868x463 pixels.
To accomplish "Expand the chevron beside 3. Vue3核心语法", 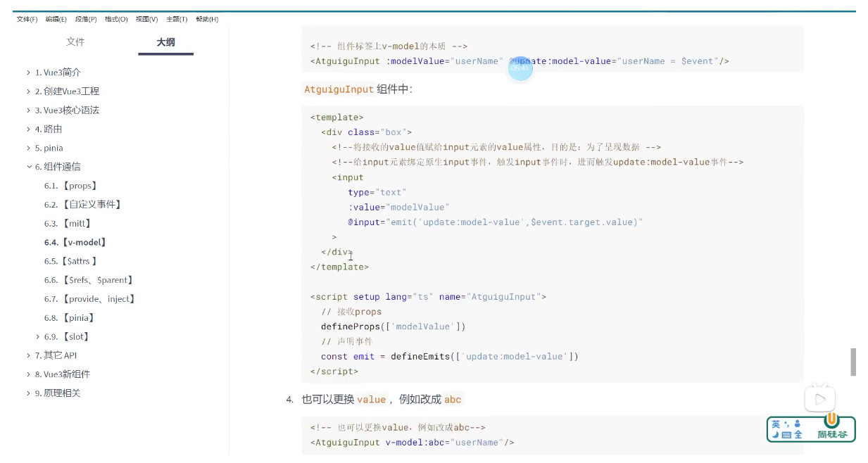I will click(29, 110).
